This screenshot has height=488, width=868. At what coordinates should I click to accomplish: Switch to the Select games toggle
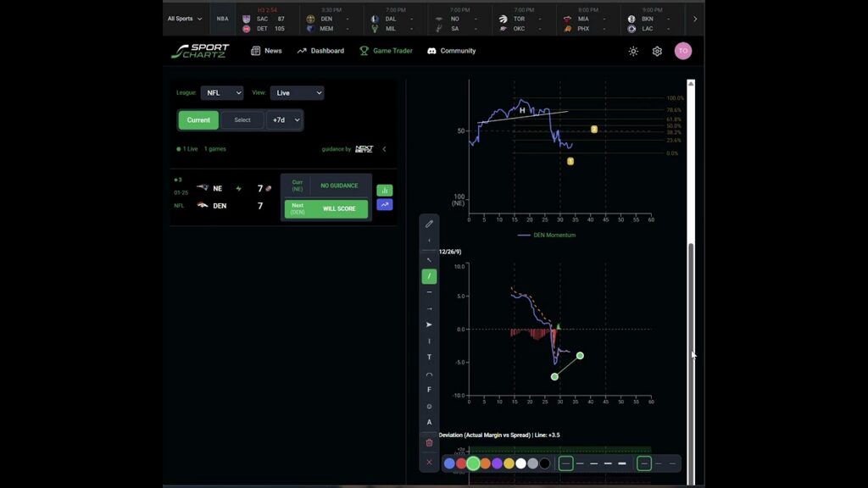(x=242, y=120)
